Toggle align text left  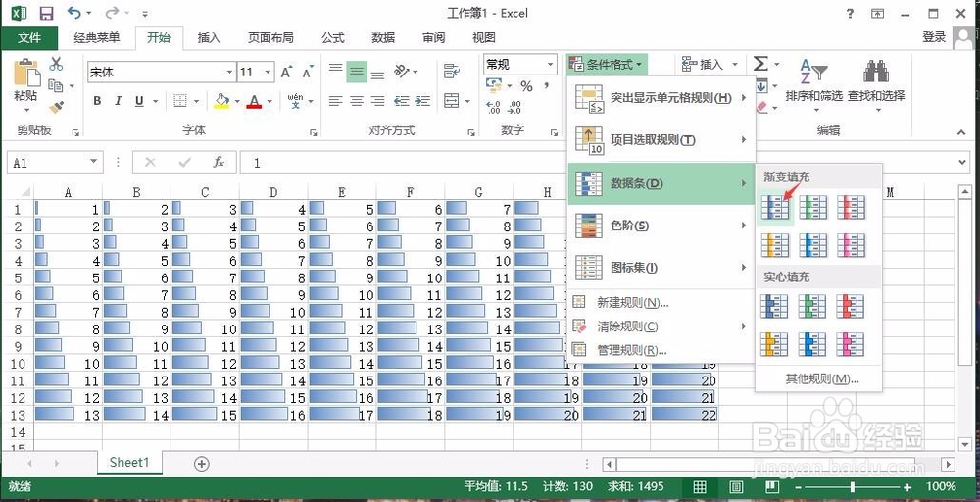(x=335, y=101)
